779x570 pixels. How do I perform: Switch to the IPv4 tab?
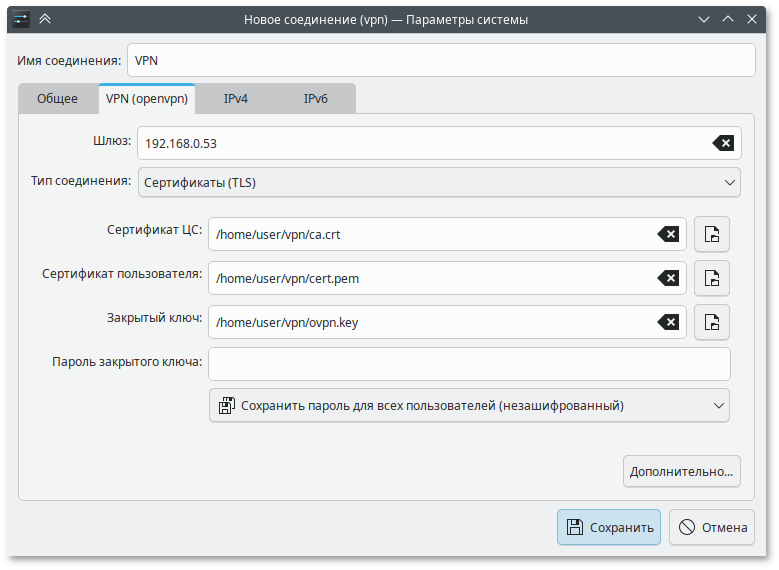tap(235, 99)
